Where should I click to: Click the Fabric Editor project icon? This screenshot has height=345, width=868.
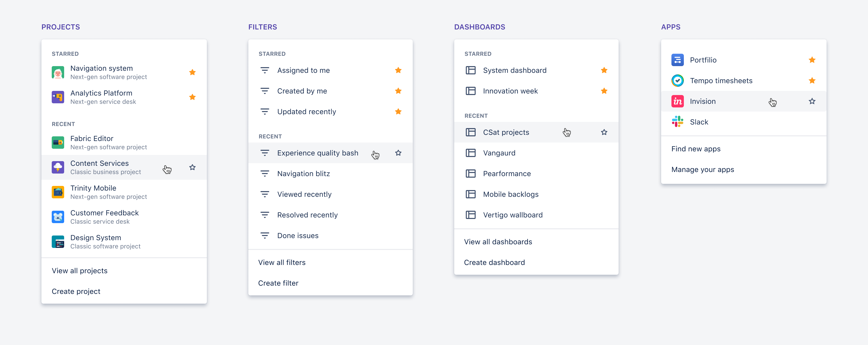(x=58, y=143)
